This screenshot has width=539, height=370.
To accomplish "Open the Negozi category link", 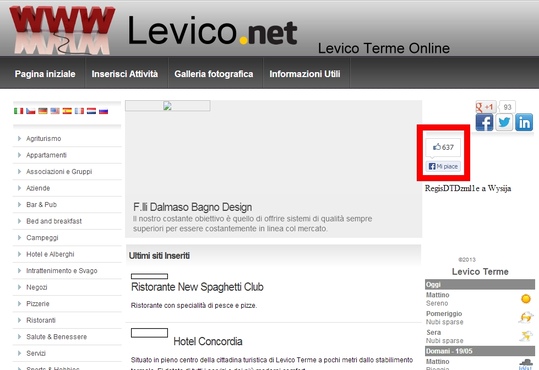I will (x=37, y=287).
